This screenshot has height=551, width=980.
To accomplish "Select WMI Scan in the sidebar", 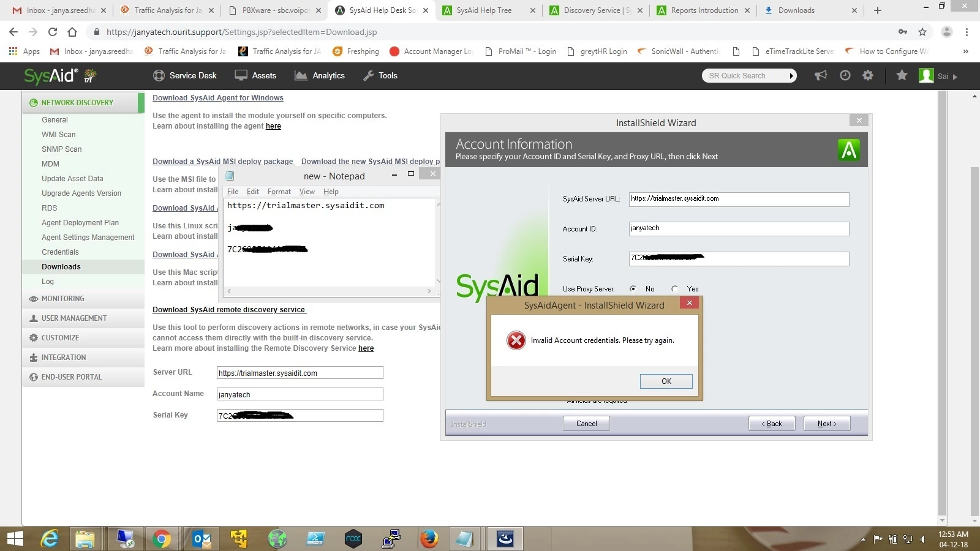I will click(x=59, y=135).
